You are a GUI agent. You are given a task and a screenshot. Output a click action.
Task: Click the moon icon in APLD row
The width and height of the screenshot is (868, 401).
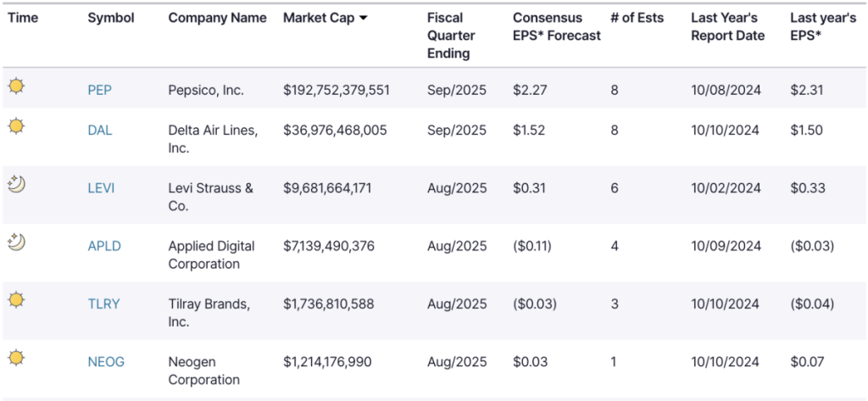(x=16, y=242)
